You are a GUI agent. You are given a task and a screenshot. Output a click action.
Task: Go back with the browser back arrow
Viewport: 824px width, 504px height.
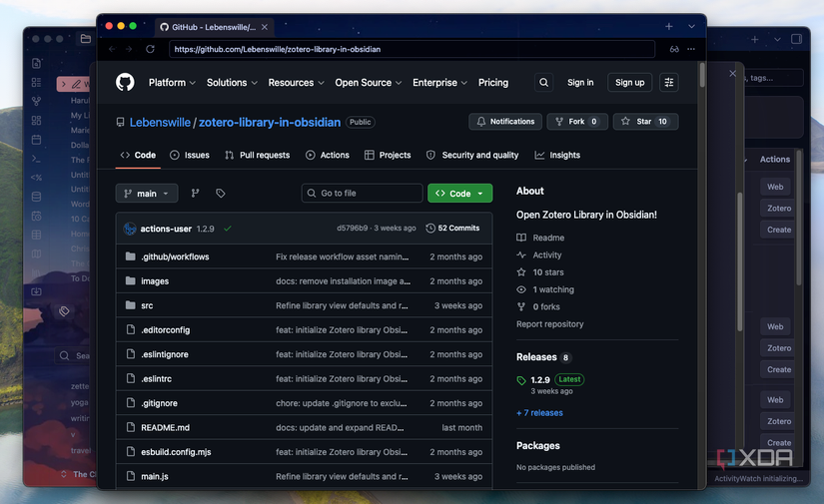(x=112, y=49)
